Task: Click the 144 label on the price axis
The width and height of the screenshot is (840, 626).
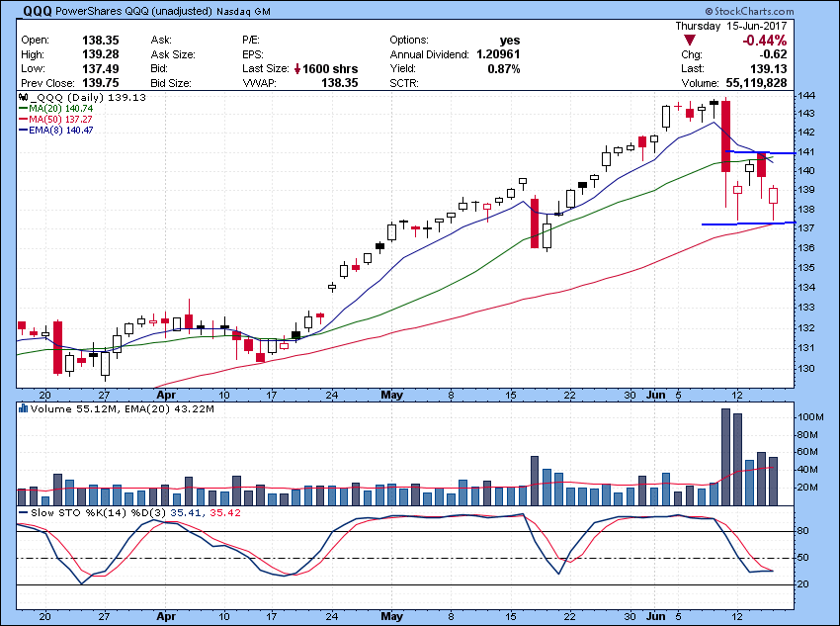Action: pos(806,95)
